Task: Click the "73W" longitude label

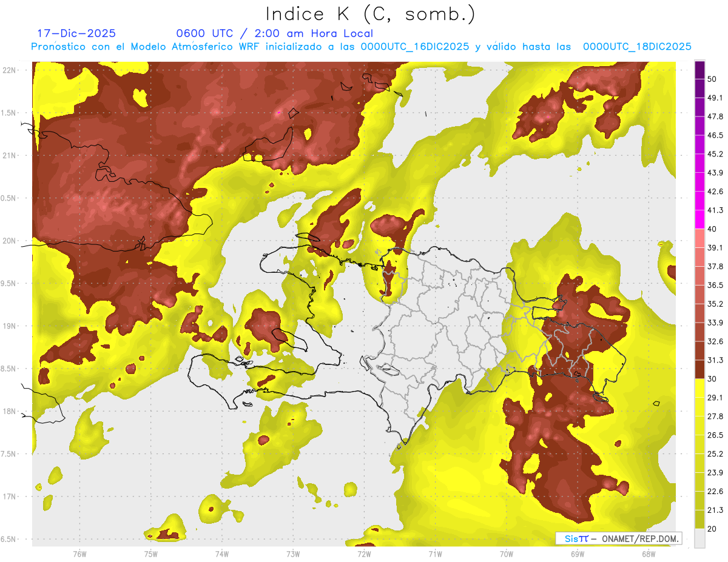Action: 293,554
